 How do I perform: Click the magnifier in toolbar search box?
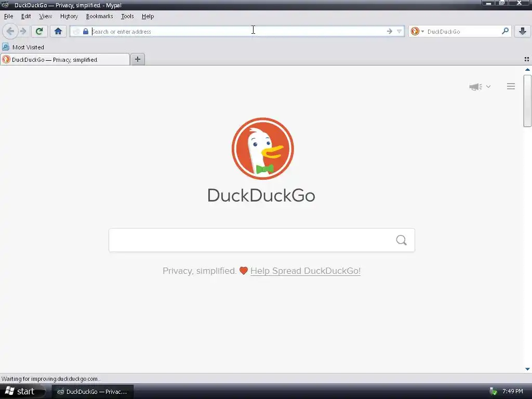(x=505, y=31)
